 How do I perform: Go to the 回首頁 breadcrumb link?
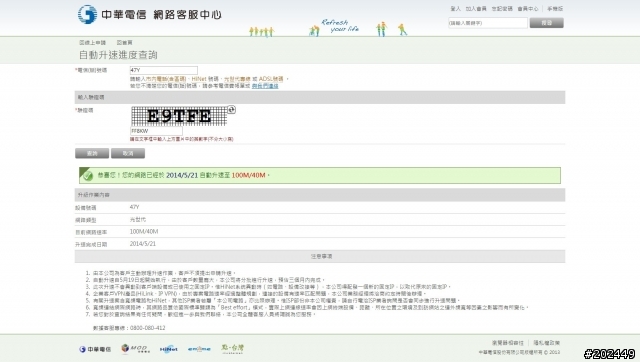(124, 42)
